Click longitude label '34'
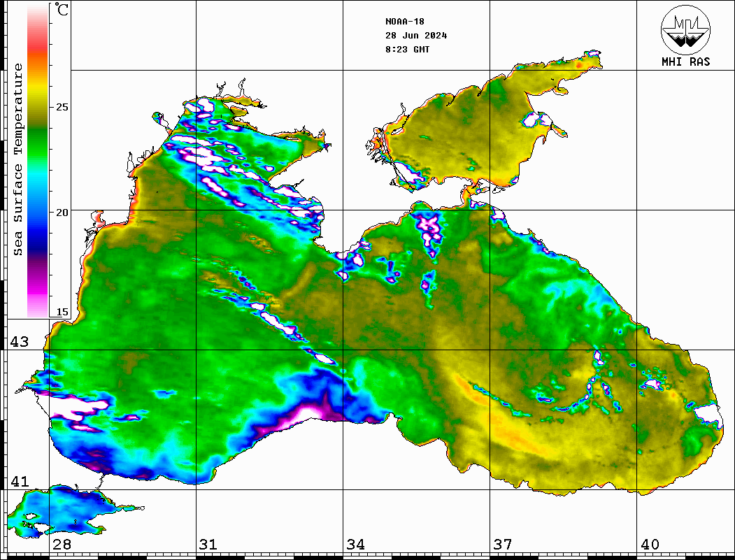Viewport: 735px width, 560px height. pos(356,545)
